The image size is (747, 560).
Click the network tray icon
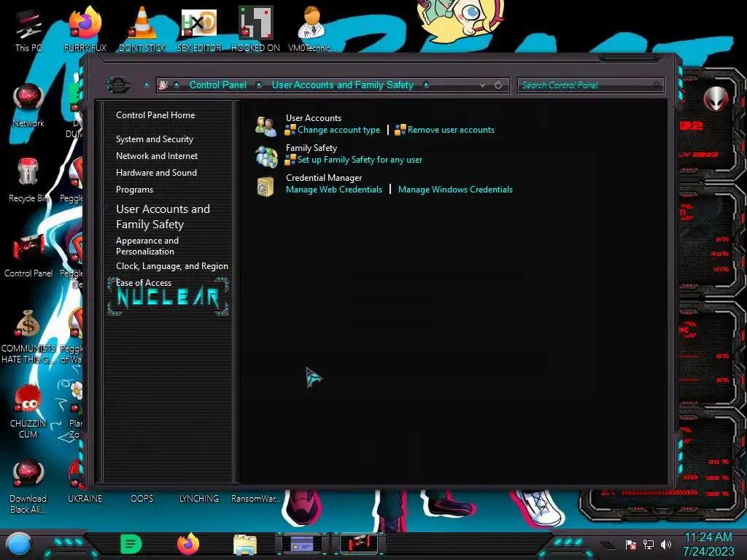click(x=649, y=544)
